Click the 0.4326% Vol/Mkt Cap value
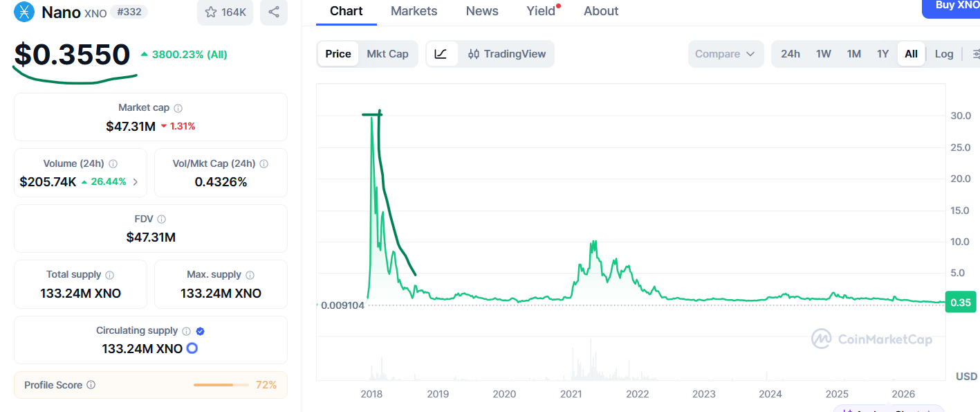The height and width of the screenshot is (412, 980). (221, 182)
